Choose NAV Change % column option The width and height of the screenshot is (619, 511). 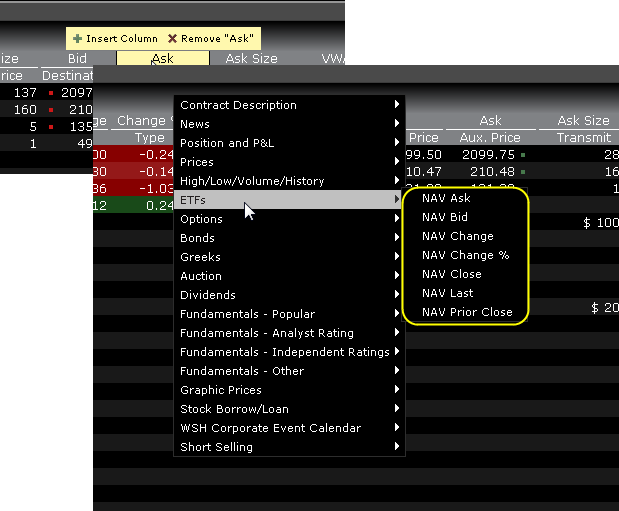(465, 255)
